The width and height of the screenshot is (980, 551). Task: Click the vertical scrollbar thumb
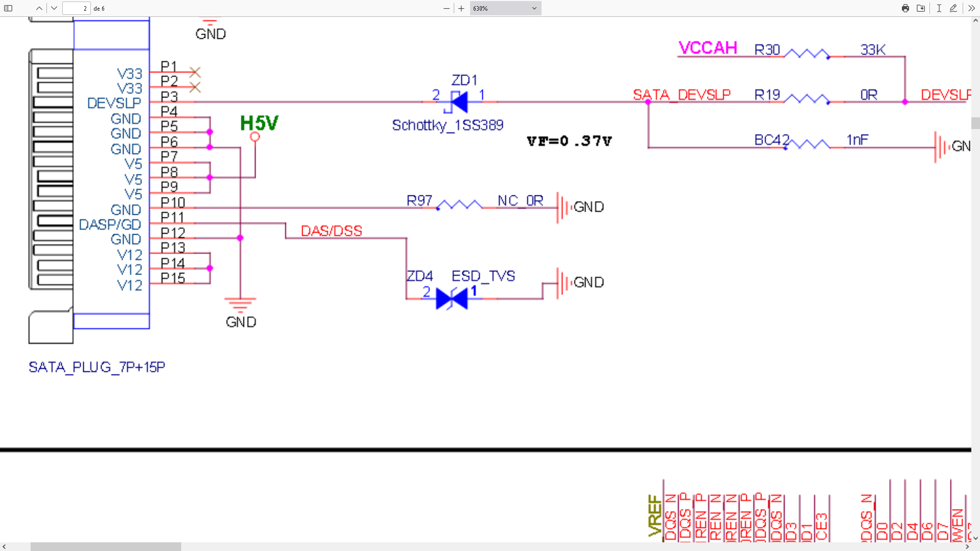pos(975,123)
